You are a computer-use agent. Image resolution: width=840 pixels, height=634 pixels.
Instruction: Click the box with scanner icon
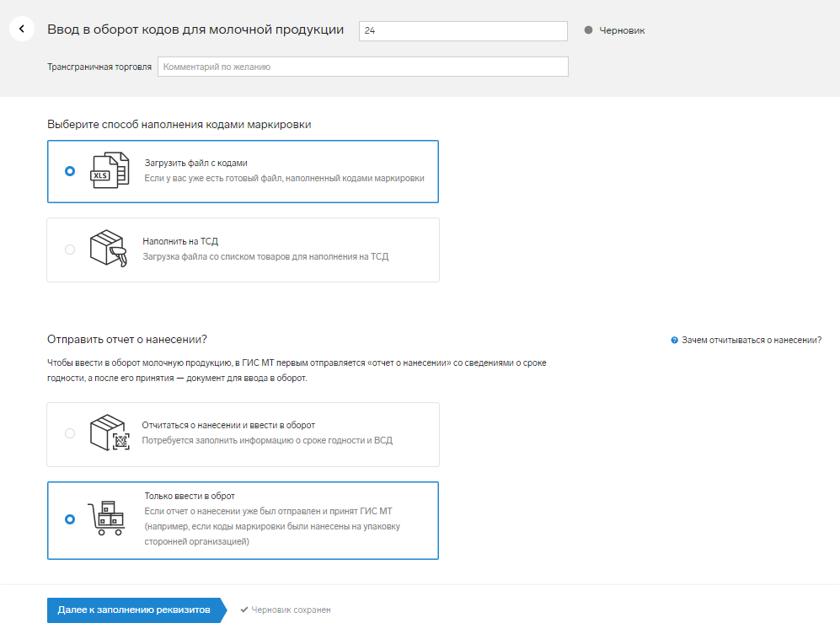click(x=109, y=248)
